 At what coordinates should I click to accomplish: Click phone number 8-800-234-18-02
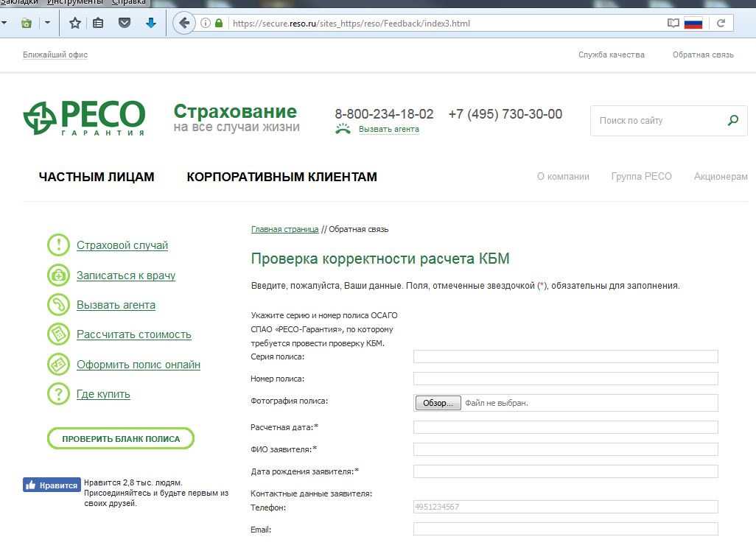pyautogui.click(x=385, y=113)
